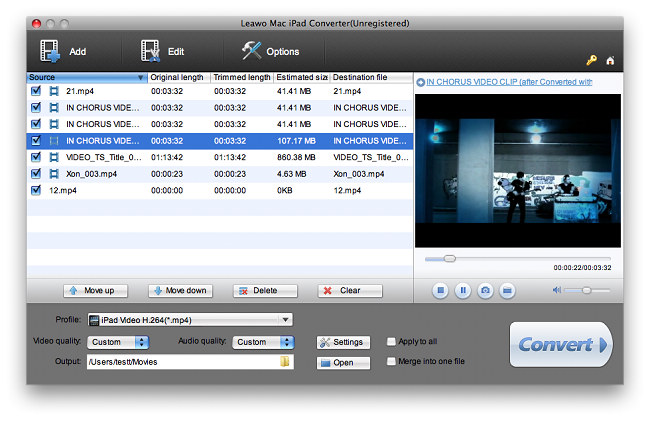This screenshot has width=650, height=421.
Task: Open the Video quality dropdown
Action: [x=118, y=342]
